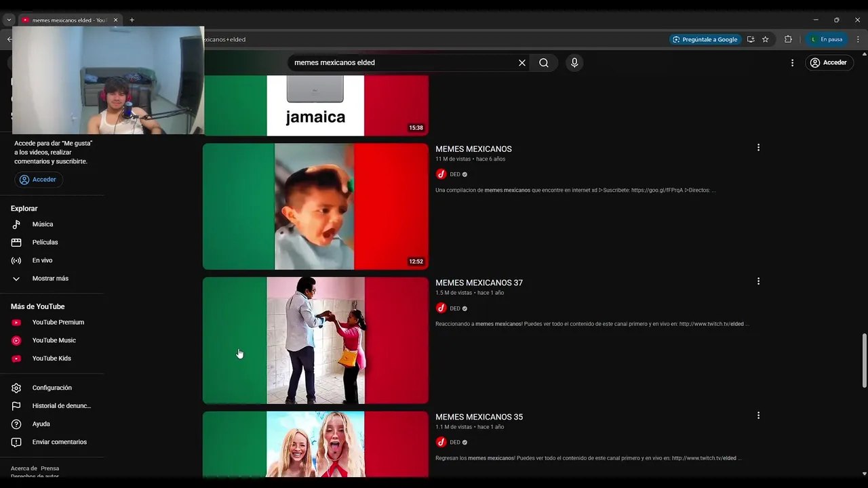Expand Mostrar más in Explorar

(x=52, y=279)
